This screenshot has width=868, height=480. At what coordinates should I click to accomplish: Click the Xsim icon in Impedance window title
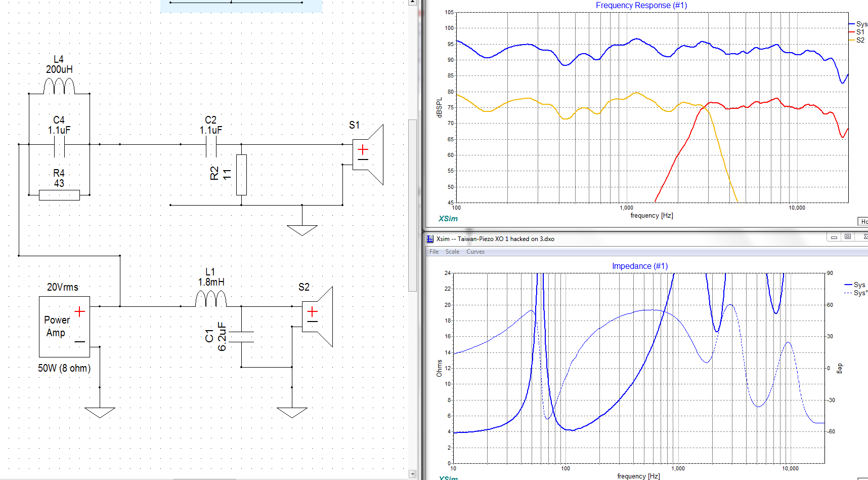pos(430,239)
